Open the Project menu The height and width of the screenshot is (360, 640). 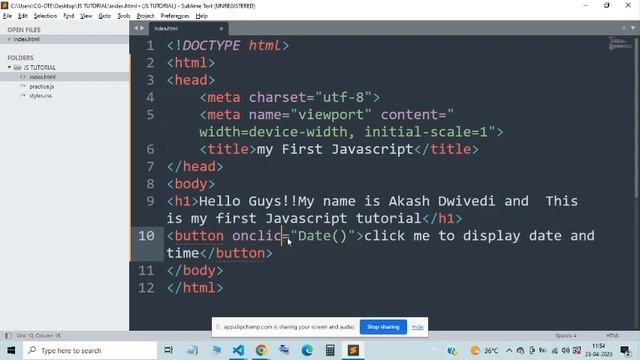(145, 16)
